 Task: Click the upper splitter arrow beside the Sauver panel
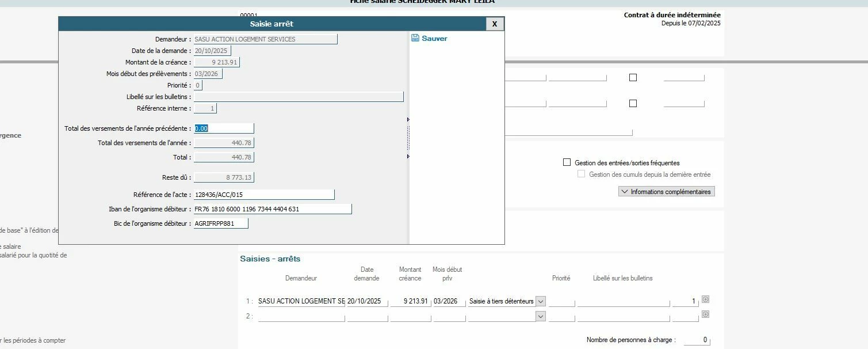408,120
